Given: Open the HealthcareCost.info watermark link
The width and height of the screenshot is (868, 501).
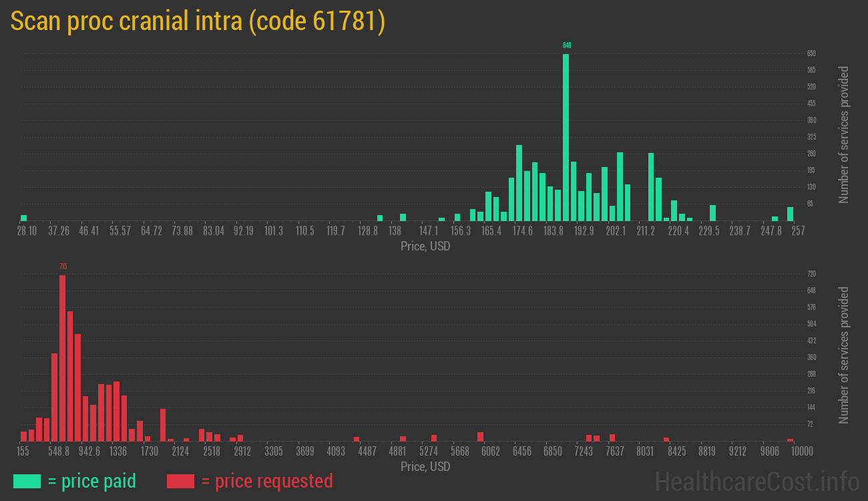Looking at the screenshot, I should [756, 481].
